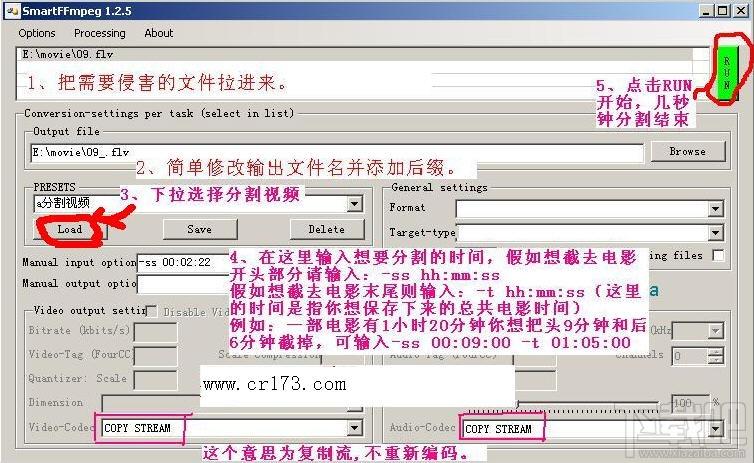This screenshot has height=463, width=754.
Task: Click the SmartFFmpeg title bar icon
Action: (12, 11)
